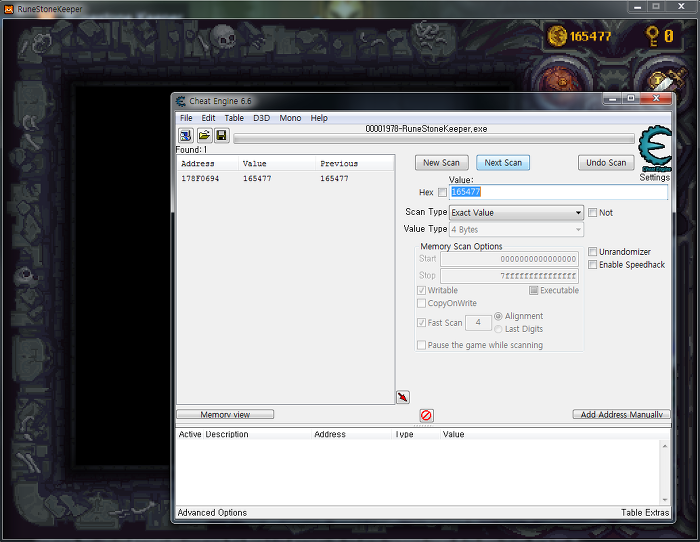Image resolution: width=700 pixels, height=542 pixels.
Task: Open the Table menu
Action: (x=234, y=118)
